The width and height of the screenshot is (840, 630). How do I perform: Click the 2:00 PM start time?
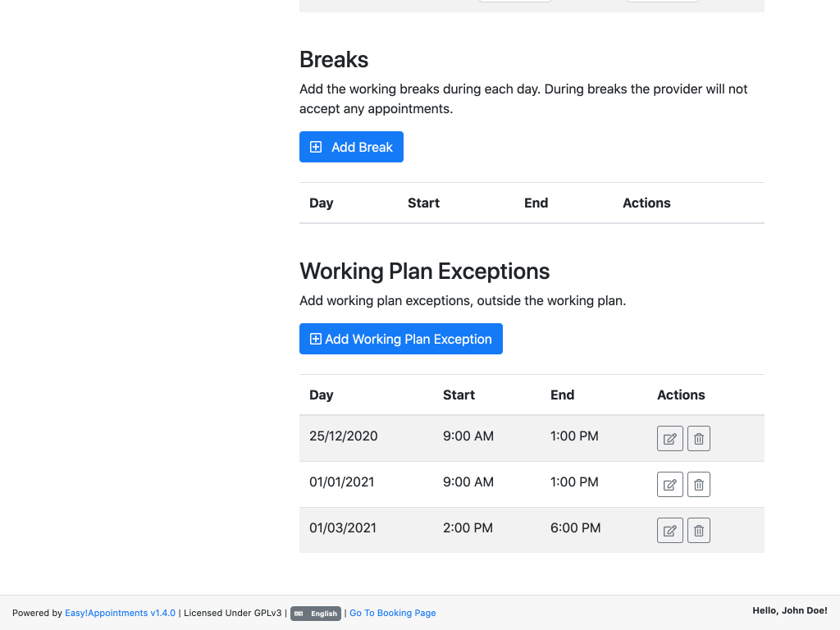(x=468, y=528)
